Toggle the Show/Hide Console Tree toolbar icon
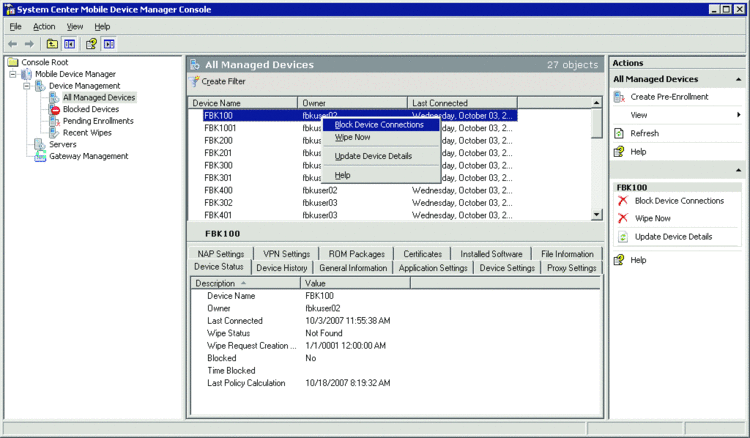This screenshot has width=750, height=438. 69,44
